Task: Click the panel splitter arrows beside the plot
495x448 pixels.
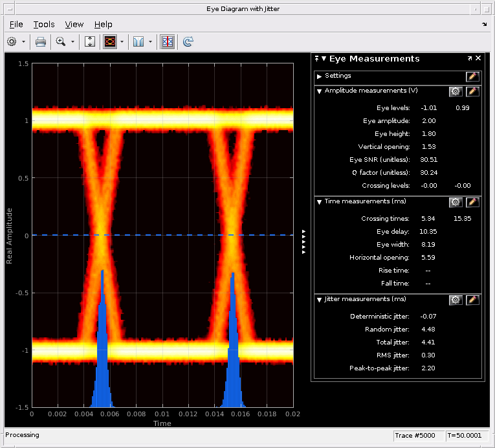Action: click(303, 243)
